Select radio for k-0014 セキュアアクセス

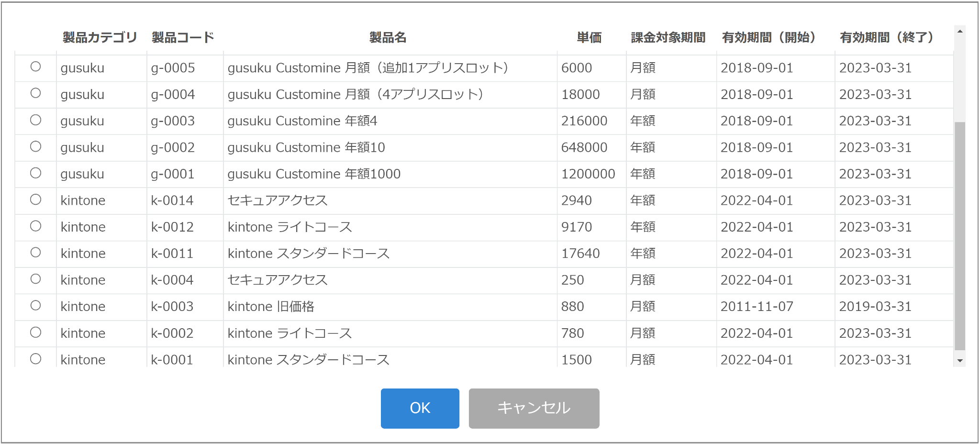35,200
